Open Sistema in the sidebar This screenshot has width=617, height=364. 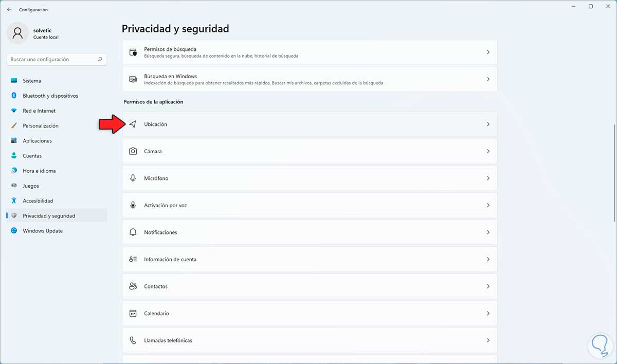pos(32,81)
